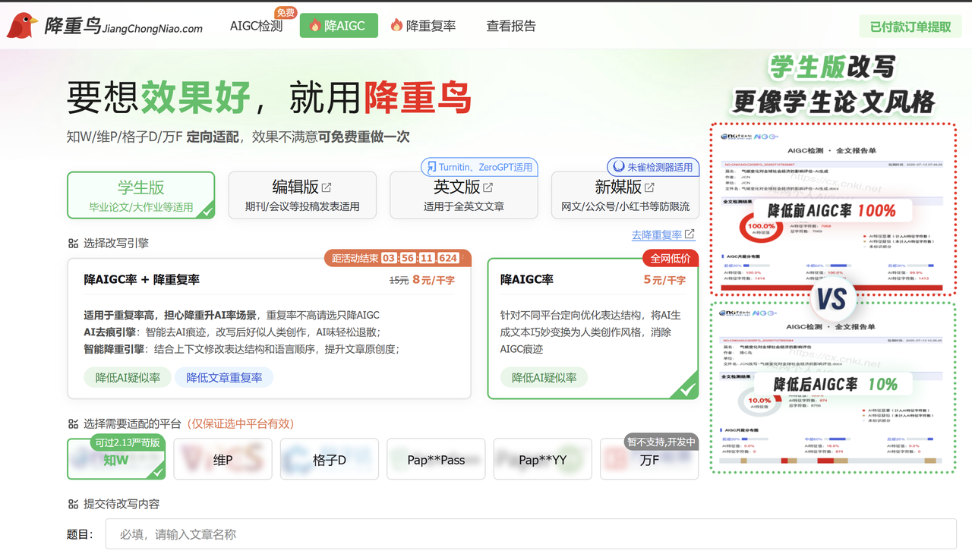Click the (仅保证选中平台有效) note
The height and width of the screenshot is (560, 972).
coord(241,423)
